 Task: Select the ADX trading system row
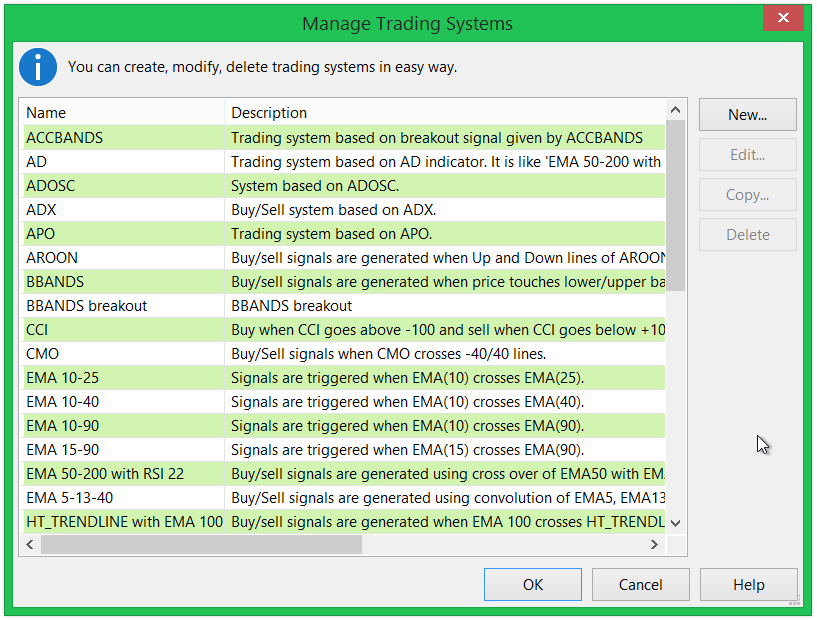(120, 209)
